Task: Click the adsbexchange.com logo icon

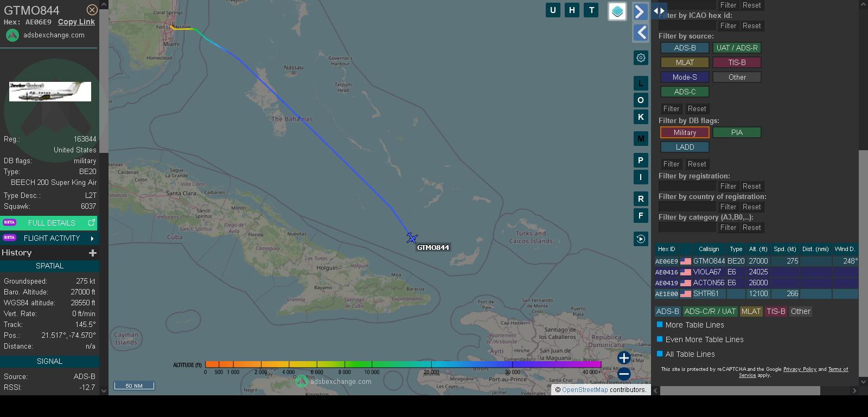Action: click(12, 35)
